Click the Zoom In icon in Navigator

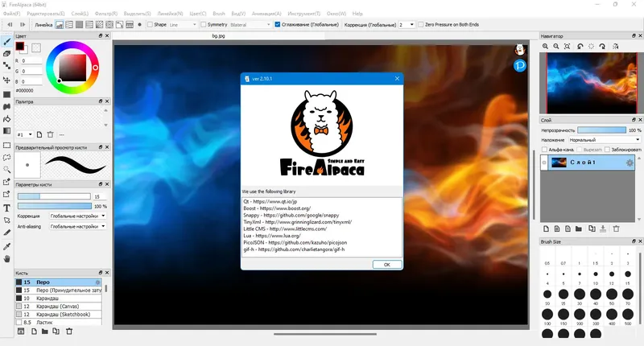(x=545, y=47)
